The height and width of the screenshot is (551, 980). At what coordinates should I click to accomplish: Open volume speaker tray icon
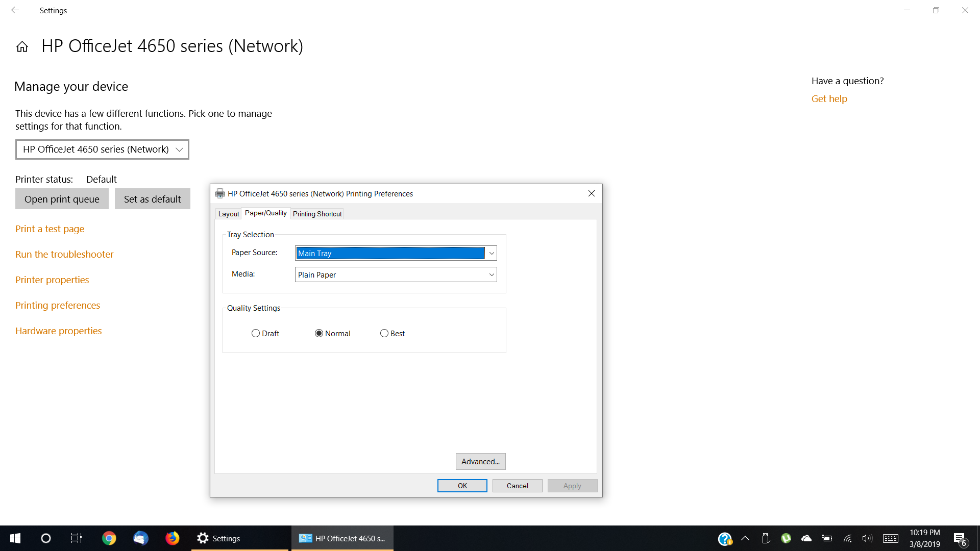point(867,538)
